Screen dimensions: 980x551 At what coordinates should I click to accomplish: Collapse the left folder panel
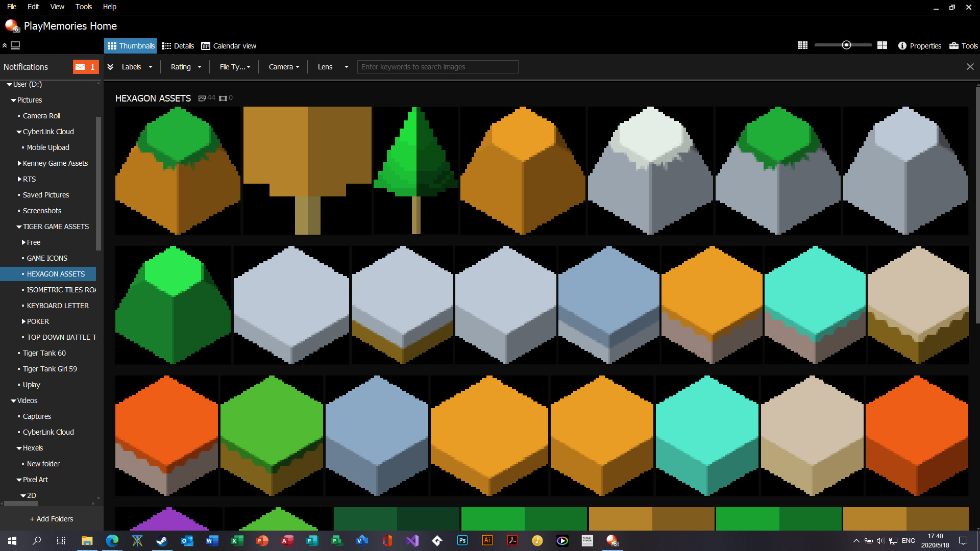pos(5,45)
